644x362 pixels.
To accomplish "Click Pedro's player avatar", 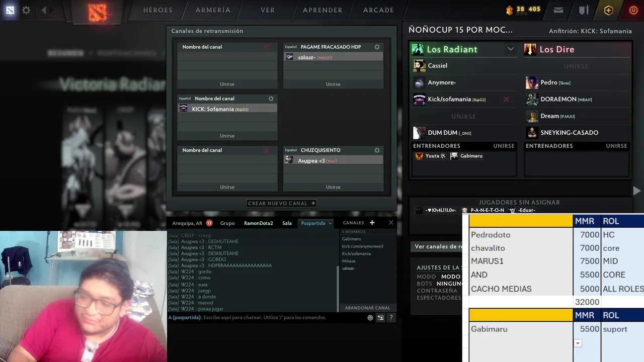I will coord(532,82).
